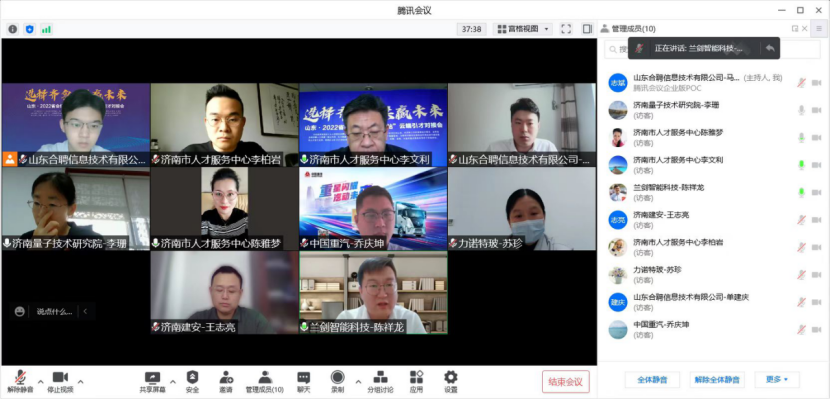Start 录制 recording
The width and height of the screenshot is (830, 400).
pos(337,381)
